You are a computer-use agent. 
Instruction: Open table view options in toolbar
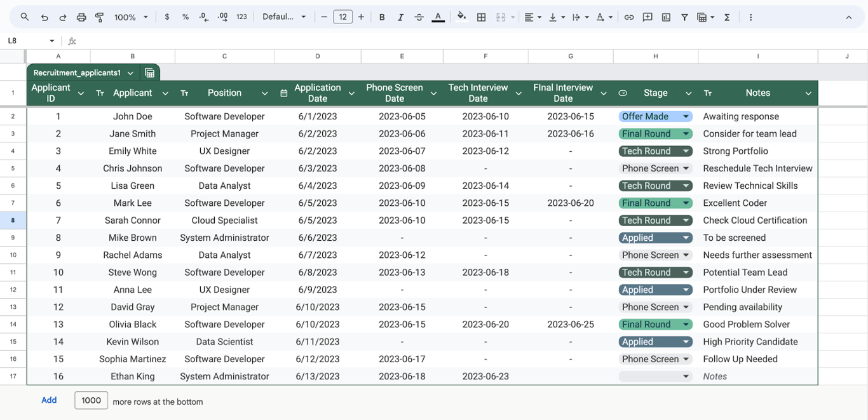pos(705,17)
